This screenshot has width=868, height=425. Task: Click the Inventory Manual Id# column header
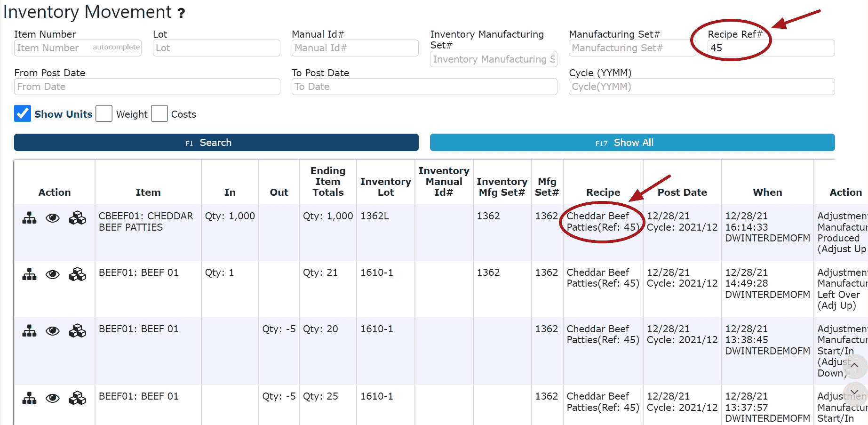pos(444,181)
